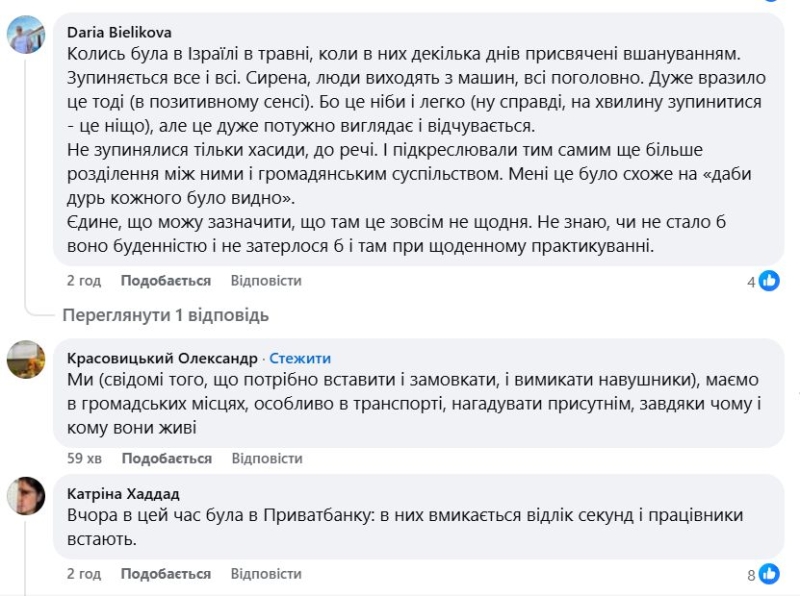This screenshot has width=800, height=596.
Task: Click the reaction count beside Катріна's comment
Action: (x=752, y=576)
